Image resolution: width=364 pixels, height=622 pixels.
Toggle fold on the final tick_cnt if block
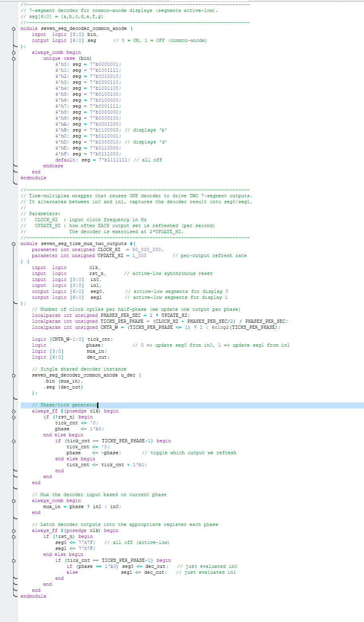(13, 560)
